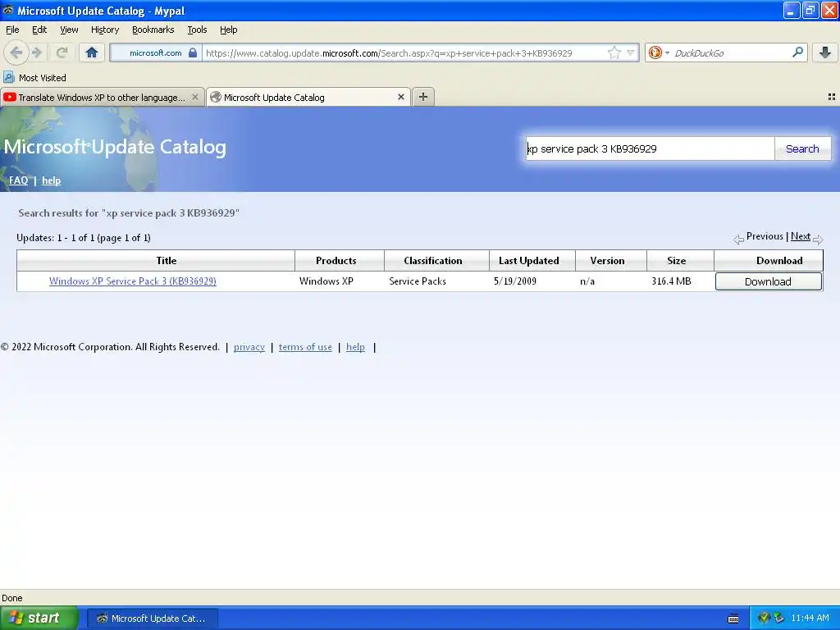Click the catalog Search button
Image resolution: width=840 pixels, height=630 pixels.
pos(802,148)
